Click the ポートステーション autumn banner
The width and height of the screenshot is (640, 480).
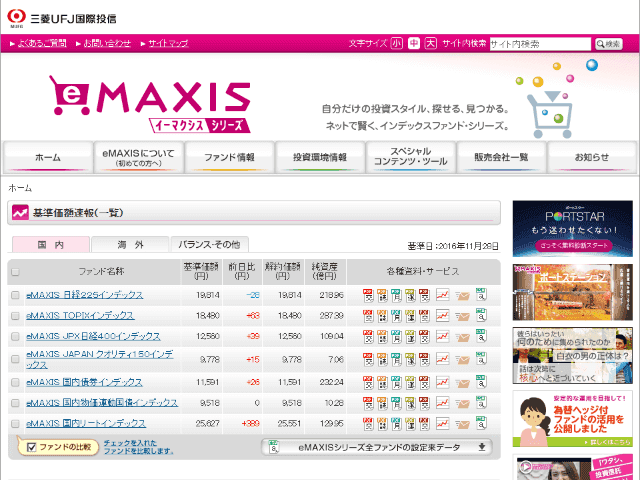[573, 292]
